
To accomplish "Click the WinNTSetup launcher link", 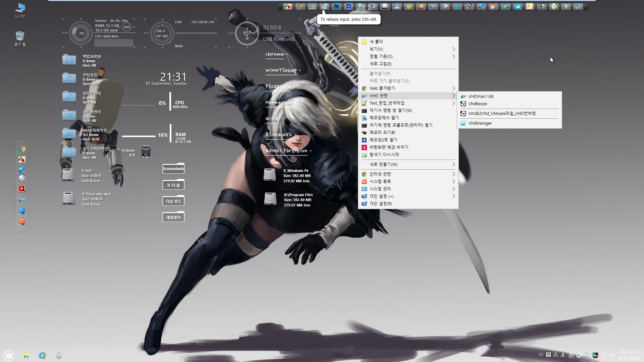I will [x=281, y=70].
